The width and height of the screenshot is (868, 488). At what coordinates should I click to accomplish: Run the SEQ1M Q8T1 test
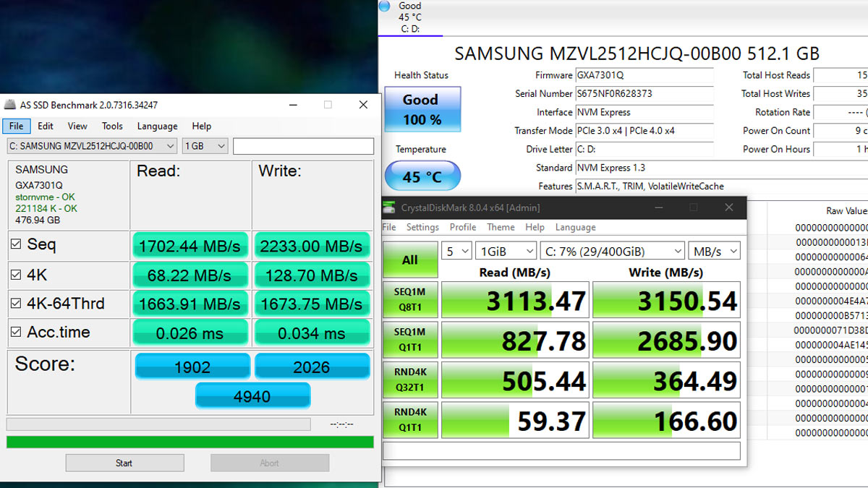[x=410, y=299]
